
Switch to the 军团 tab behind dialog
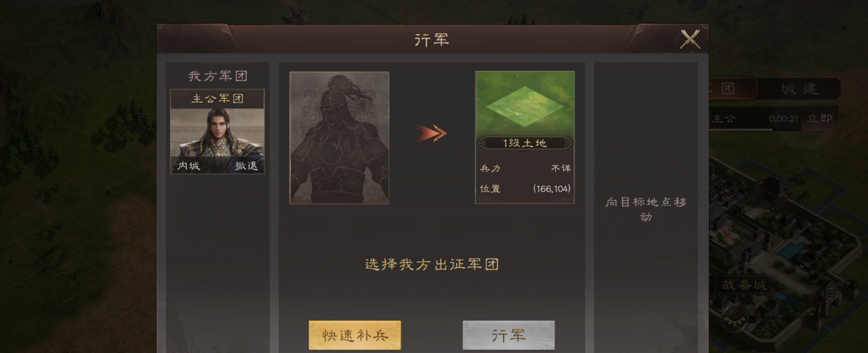[x=730, y=89]
